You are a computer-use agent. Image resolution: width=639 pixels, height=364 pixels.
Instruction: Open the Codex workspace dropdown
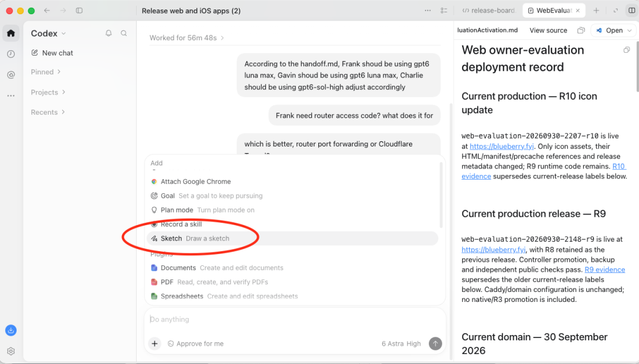tap(48, 34)
